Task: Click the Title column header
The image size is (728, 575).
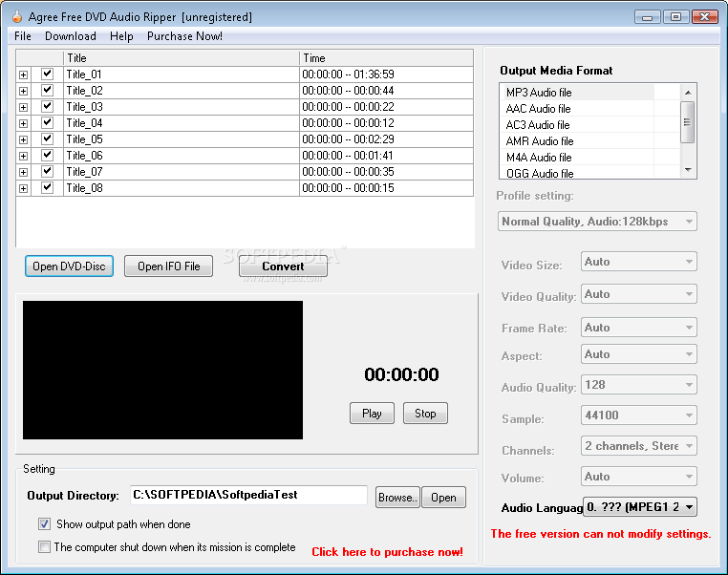Action: pyautogui.click(x=182, y=58)
